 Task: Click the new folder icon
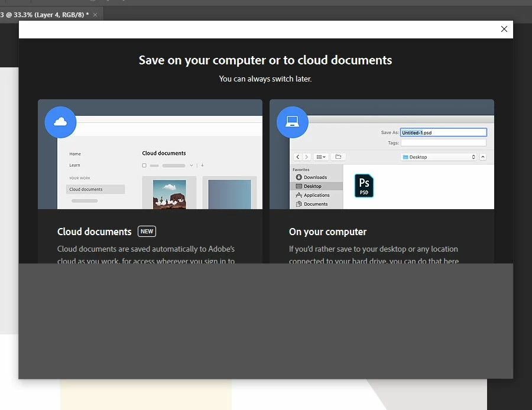coord(338,157)
